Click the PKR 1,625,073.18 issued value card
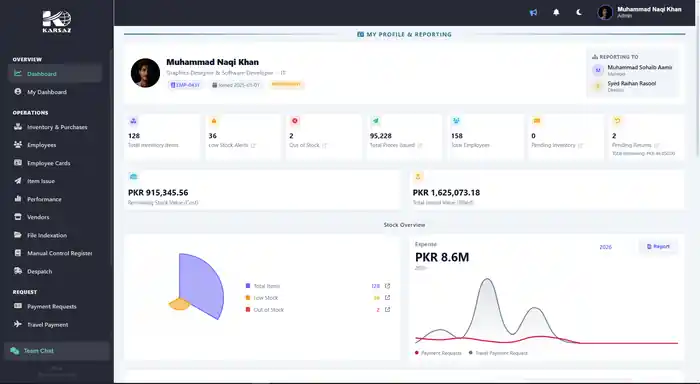The image size is (700, 384). tap(546, 190)
